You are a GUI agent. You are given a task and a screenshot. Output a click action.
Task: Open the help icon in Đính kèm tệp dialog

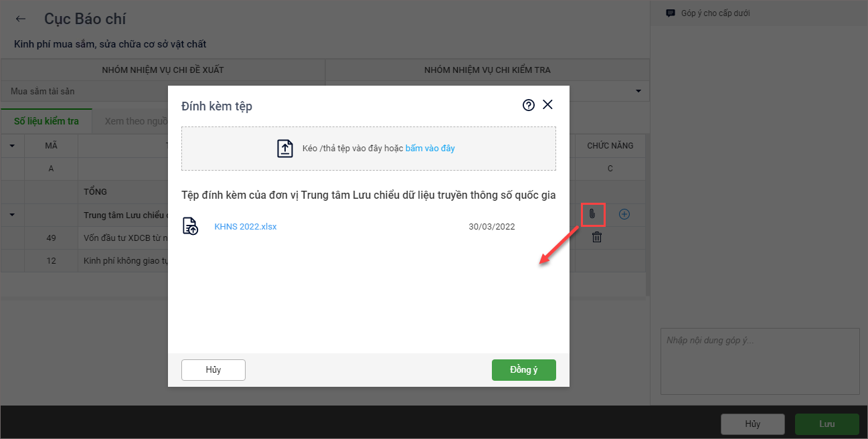pyautogui.click(x=529, y=105)
